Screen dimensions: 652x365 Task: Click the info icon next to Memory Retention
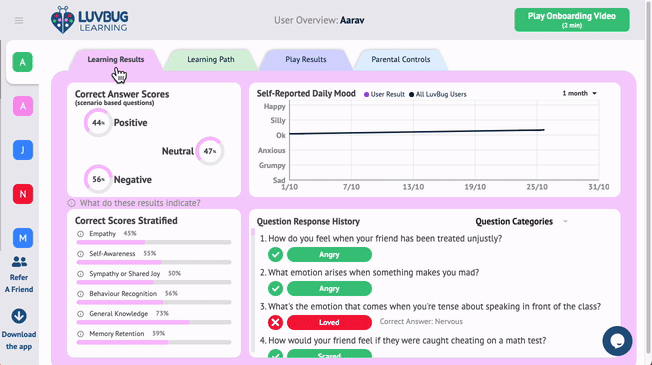(81, 334)
